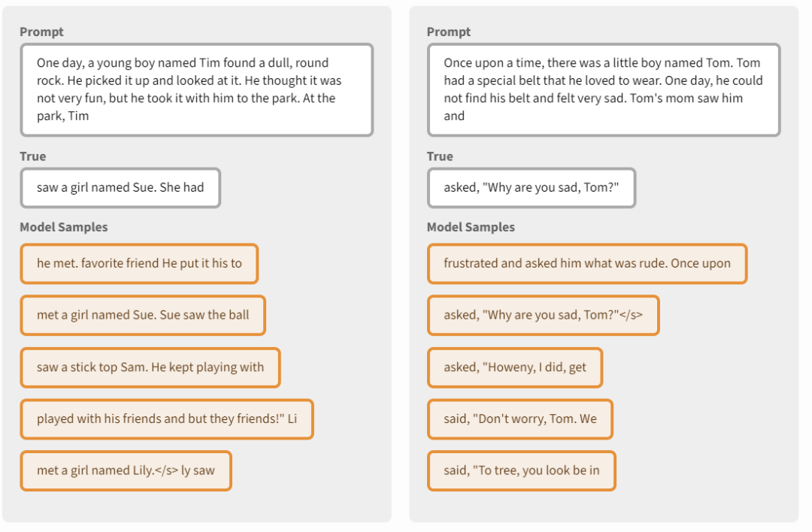Click sample "met a girl named Lily"
The height and width of the screenshot is (532, 812).
pyautogui.click(x=126, y=471)
